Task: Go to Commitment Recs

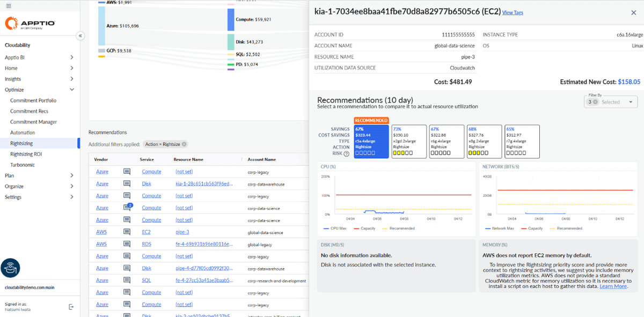Action: coord(29,111)
